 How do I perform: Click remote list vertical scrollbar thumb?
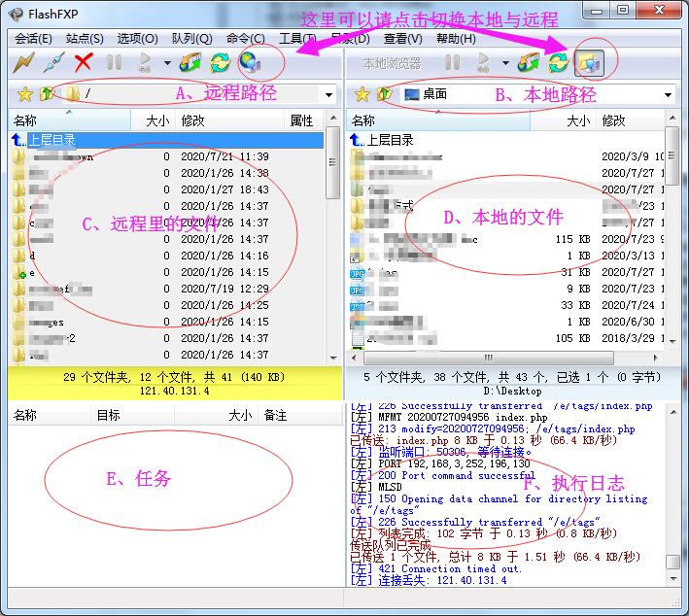coord(333,162)
